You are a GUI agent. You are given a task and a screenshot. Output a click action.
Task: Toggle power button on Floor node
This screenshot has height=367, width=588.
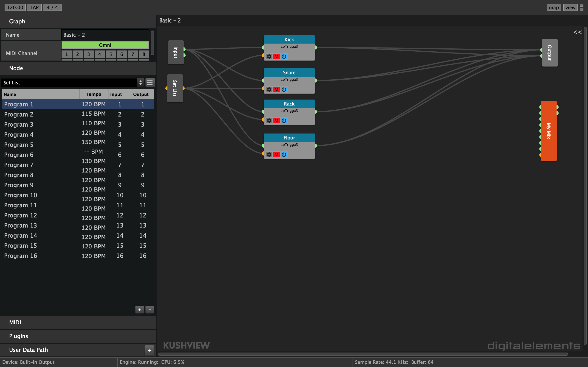click(x=284, y=155)
